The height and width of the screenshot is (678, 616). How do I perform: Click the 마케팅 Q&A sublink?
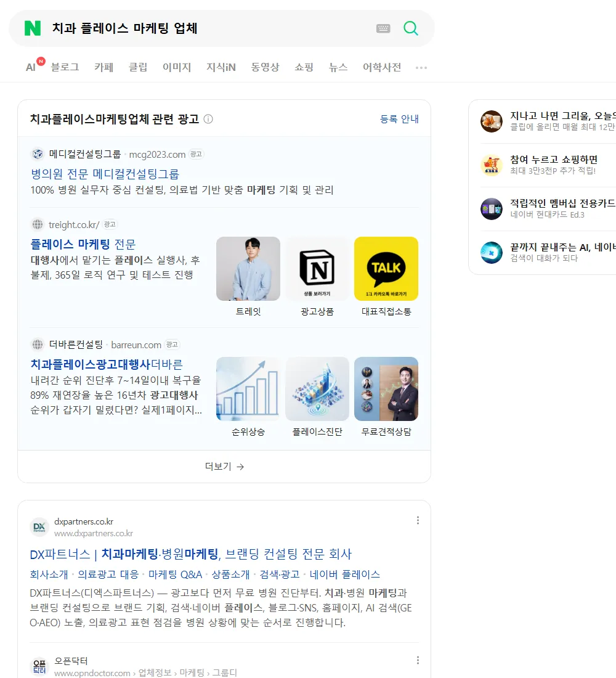pos(175,574)
